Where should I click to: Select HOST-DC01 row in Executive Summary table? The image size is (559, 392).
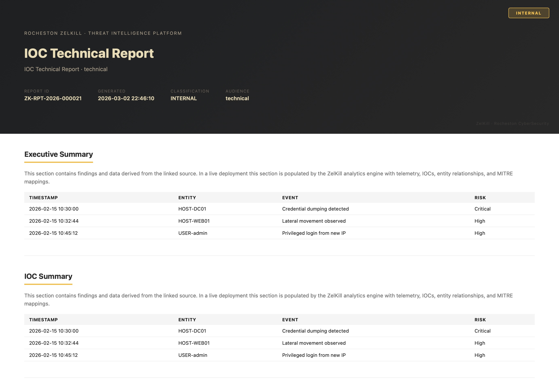(x=192, y=209)
